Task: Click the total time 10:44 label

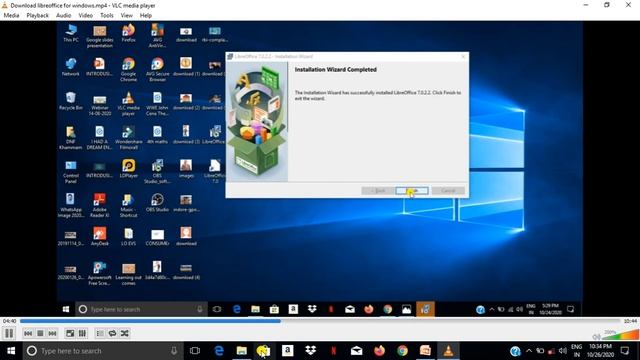Action: 630,321
